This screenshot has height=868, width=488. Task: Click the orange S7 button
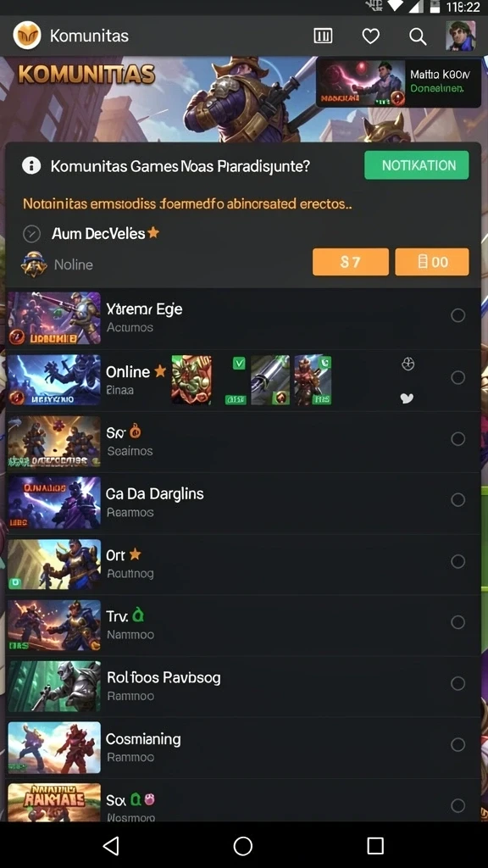pos(351,262)
